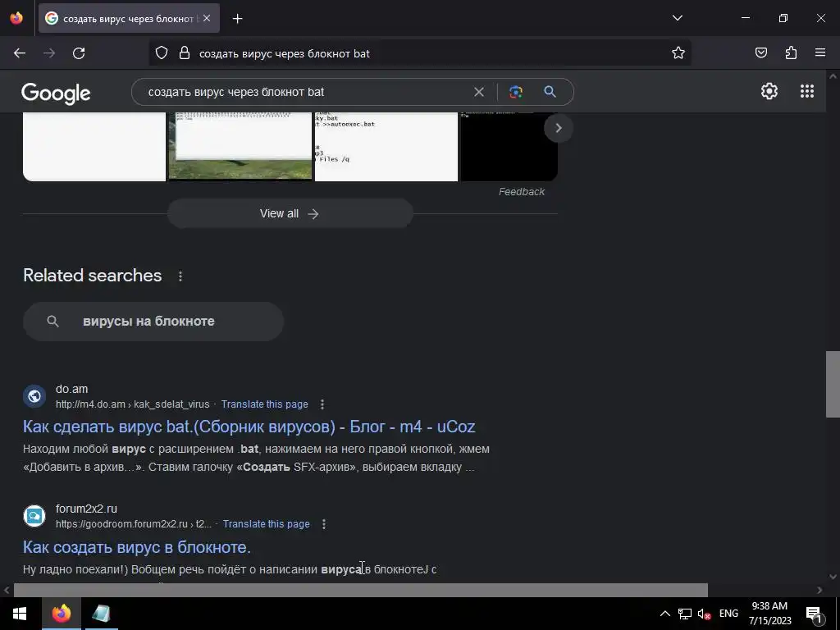This screenshot has width=840, height=630.
Task: Click the horizontal scrollbar right arrow
Action: tap(819, 590)
